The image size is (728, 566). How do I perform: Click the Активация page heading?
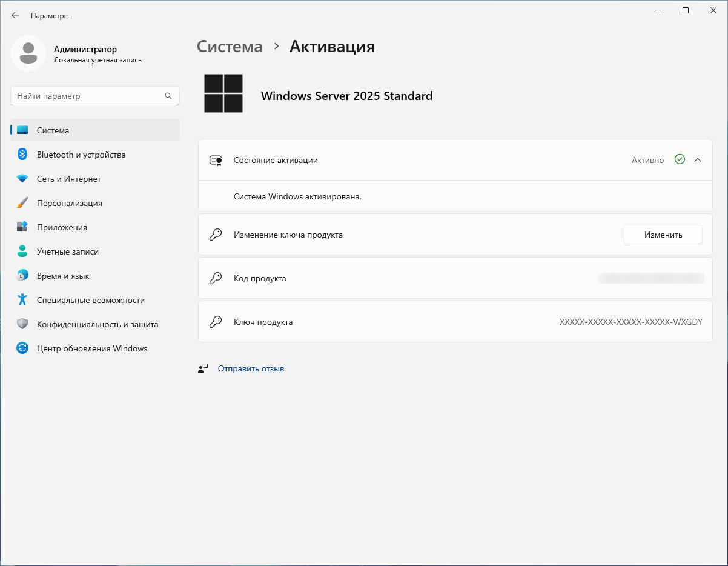click(x=332, y=47)
